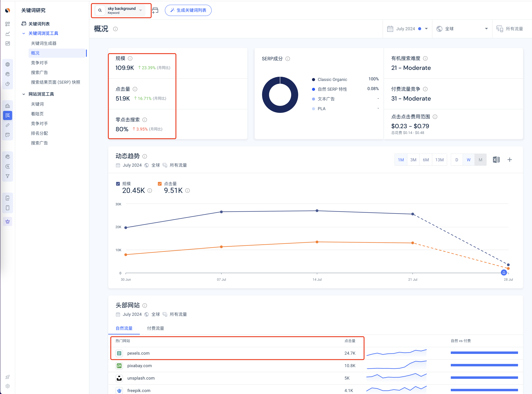Screen dimensions: 532x394
Task: Select the 3M time range
Action: pos(413,160)
